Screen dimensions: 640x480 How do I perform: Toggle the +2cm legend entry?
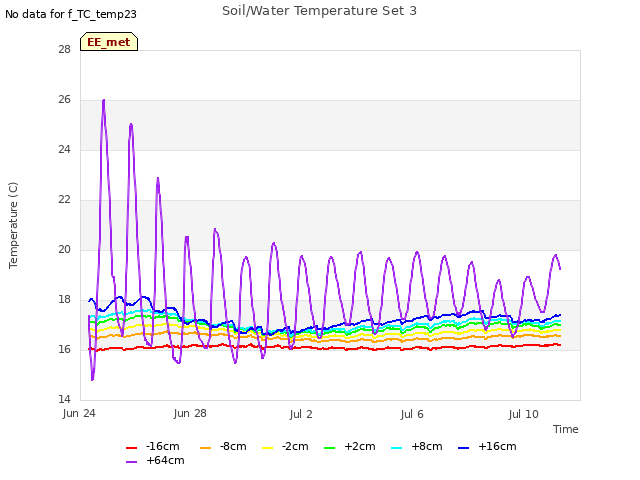coord(350,447)
